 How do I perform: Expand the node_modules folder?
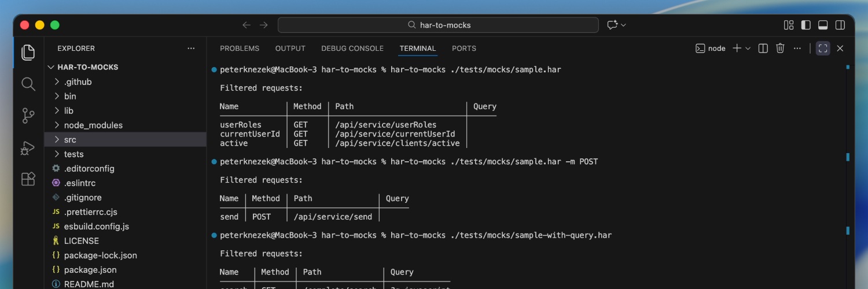tap(93, 125)
